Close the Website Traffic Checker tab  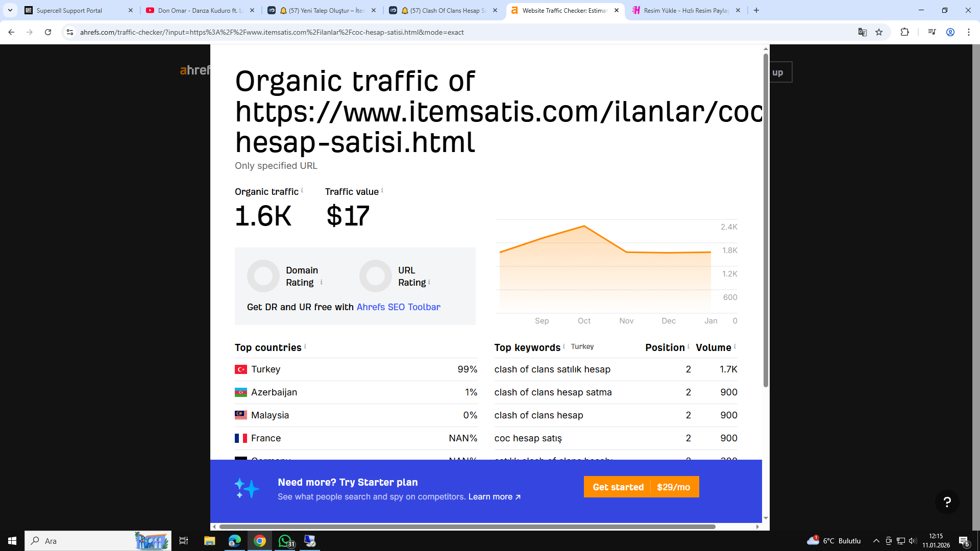[617, 10]
